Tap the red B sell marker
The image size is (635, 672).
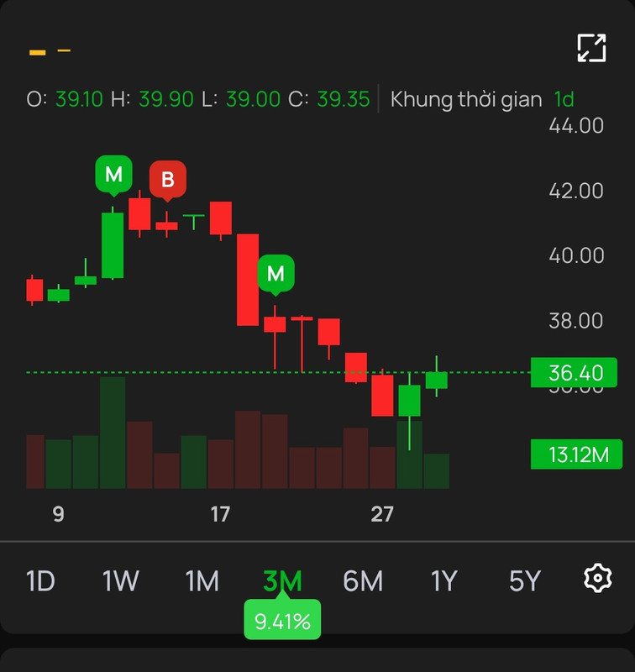point(167,180)
